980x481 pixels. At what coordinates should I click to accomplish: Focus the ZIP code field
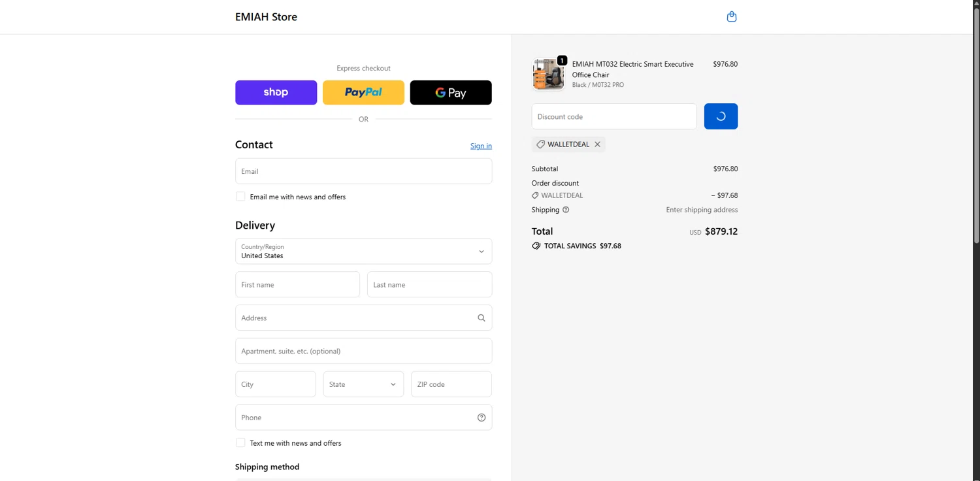pos(451,384)
